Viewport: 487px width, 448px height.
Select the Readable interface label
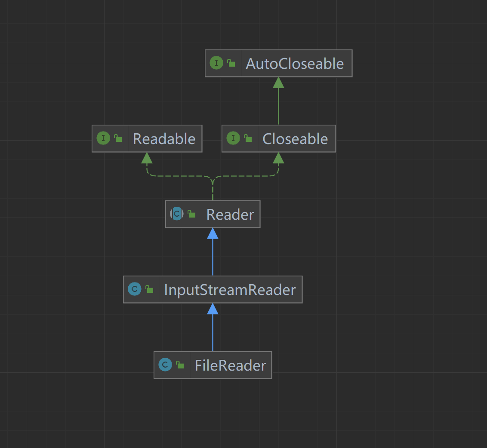point(164,139)
